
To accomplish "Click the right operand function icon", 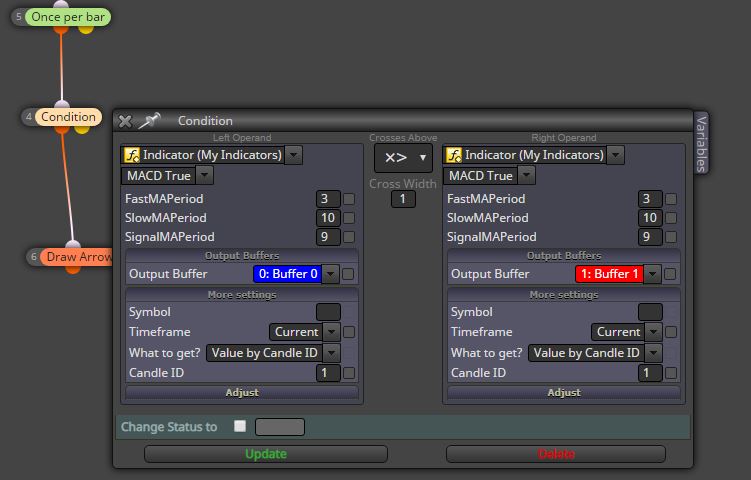I will tap(454, 155).
